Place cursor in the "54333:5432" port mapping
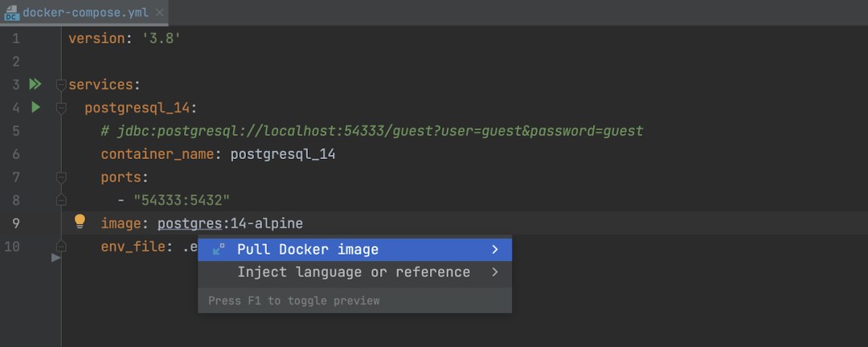The height and width of the screenshot is (347, 868). point(182,199)
